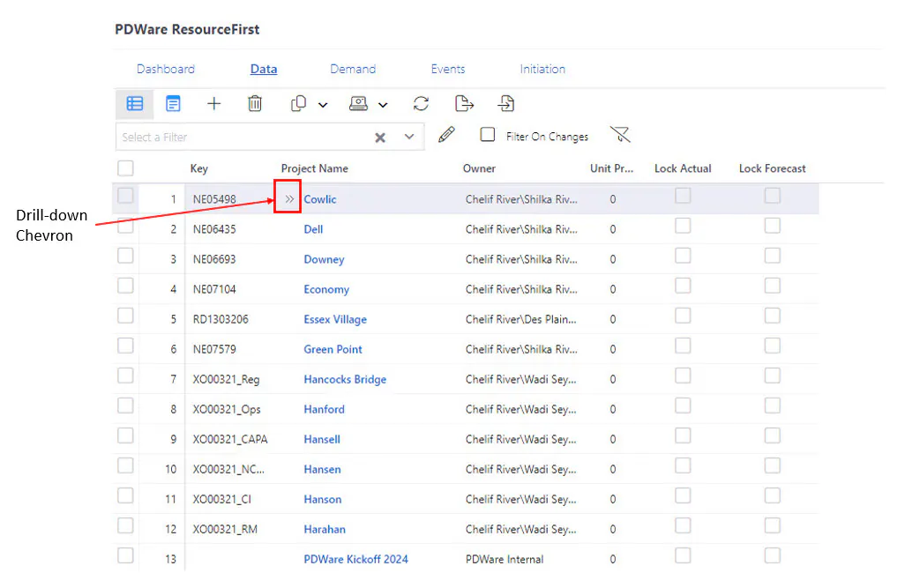This screenshot has height=588, width=912.
Task: Select key cell XO00321_Reg
Action: (227, 379)
